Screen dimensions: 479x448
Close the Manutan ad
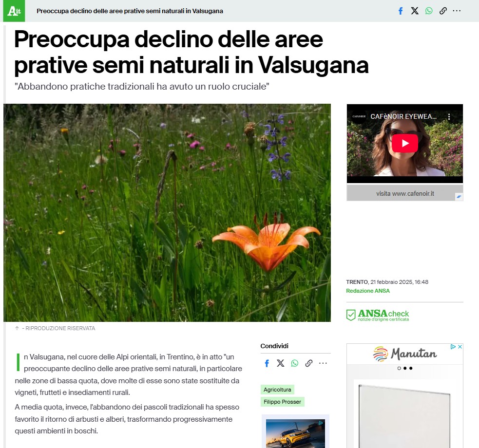coord(460,347)
